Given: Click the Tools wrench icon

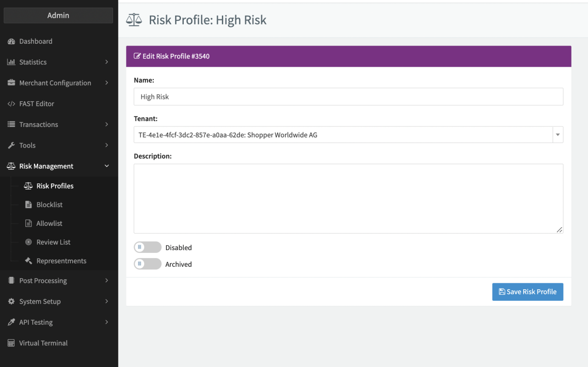Looking at the screenshot, I should pos(11,145).
